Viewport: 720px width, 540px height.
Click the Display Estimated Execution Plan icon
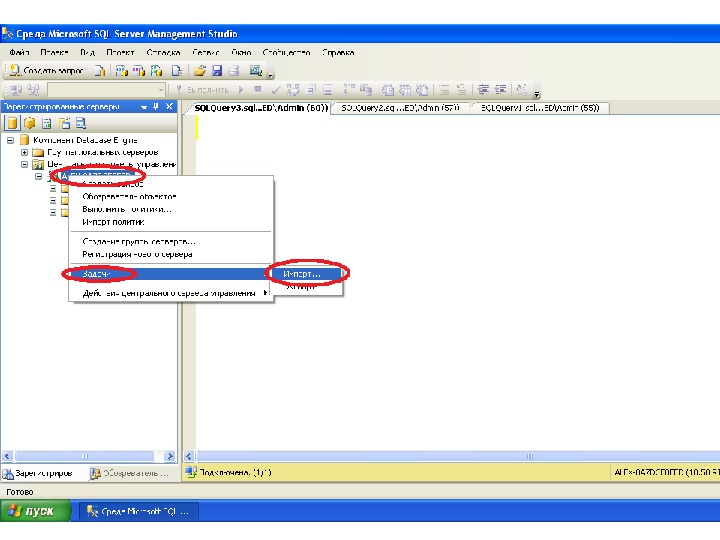click(x=293, y=90)
